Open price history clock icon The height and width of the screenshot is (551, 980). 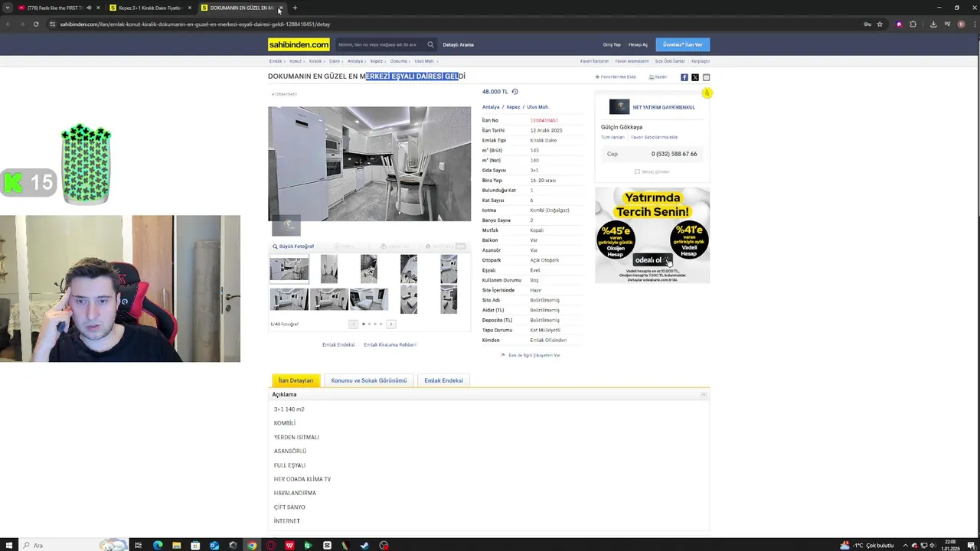coord(514,92)
